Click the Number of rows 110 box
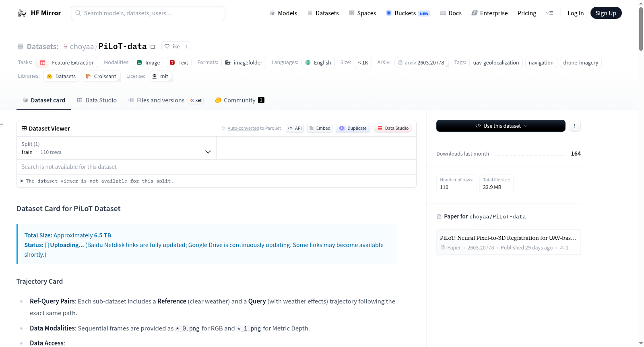The width and height of the screenshot is (644, 347). [x=456, y=184]
